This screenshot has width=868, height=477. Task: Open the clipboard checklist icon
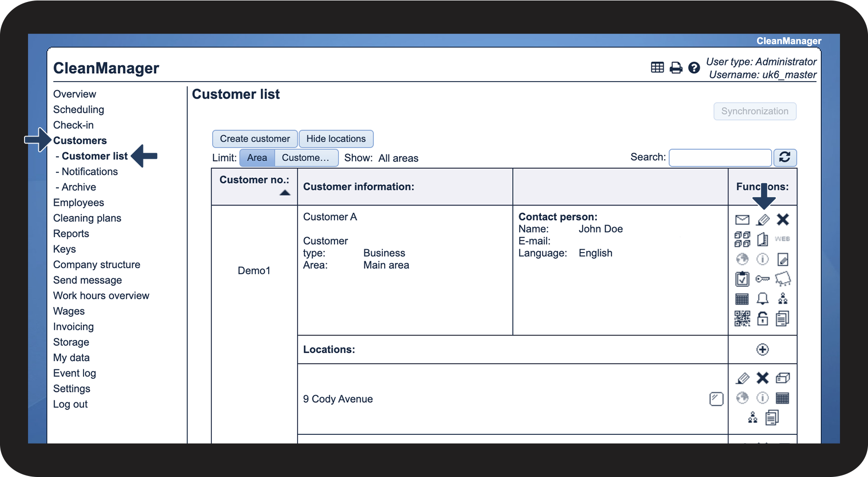[742, 279]
